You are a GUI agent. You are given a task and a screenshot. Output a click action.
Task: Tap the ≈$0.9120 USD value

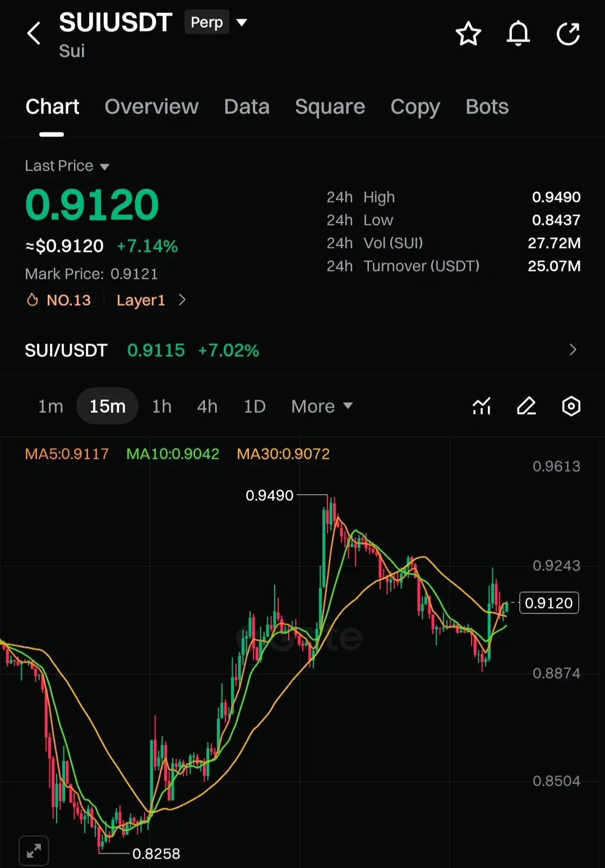64,246
